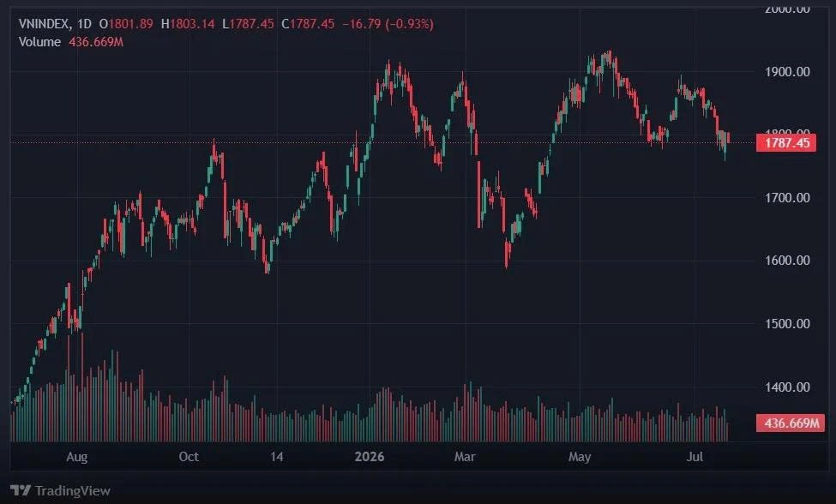Select the 1D interval label
This screenshot has width=836, height=504.
tap(84, 24)
